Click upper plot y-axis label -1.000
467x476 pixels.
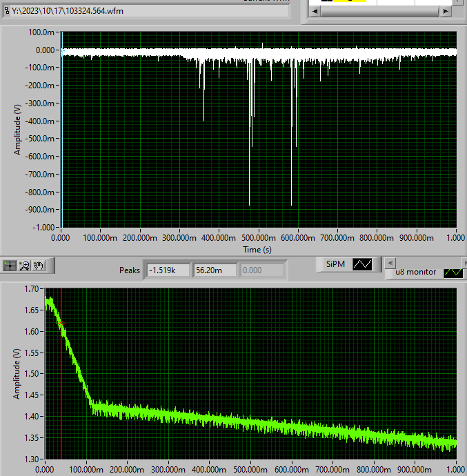43,228
